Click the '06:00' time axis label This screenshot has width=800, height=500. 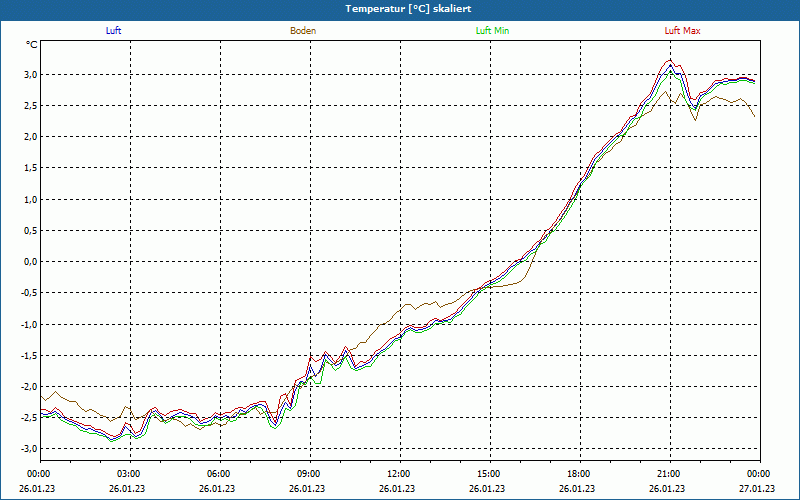[x=218, y=474]
